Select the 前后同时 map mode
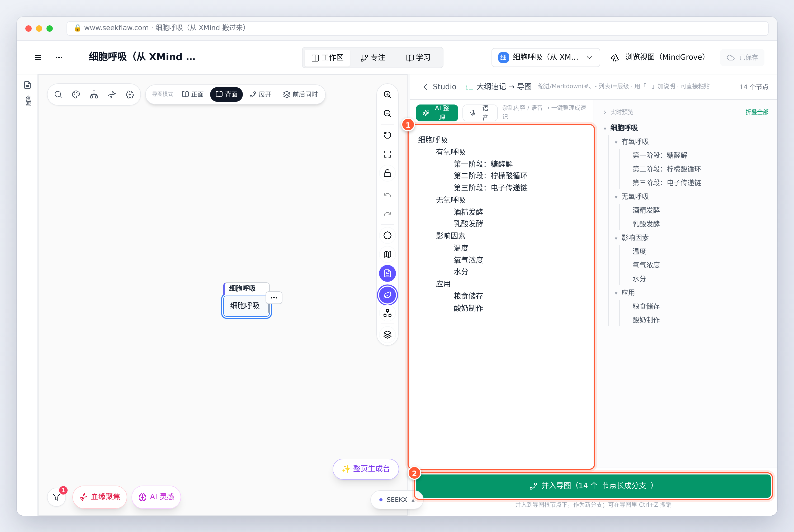Image resolution: width=794 pixels, height=532 pixels. [x=300, y=94]
